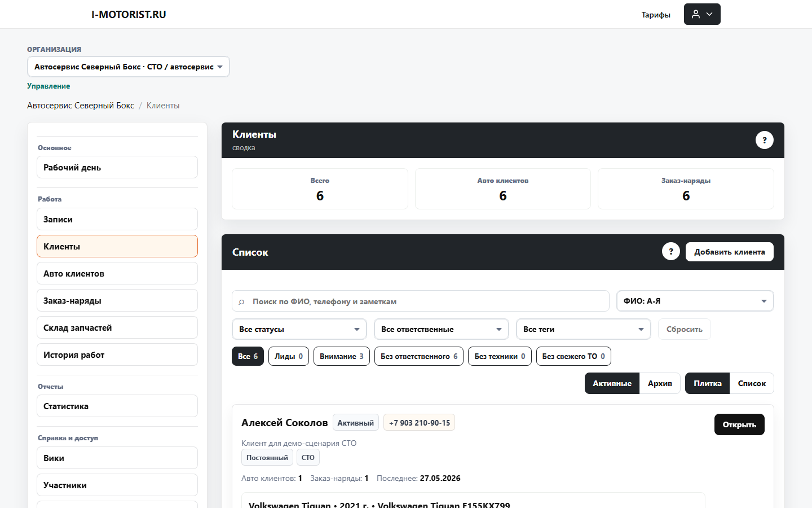
Task: Select the Все 6 filter chip
Action: [248, 356]
